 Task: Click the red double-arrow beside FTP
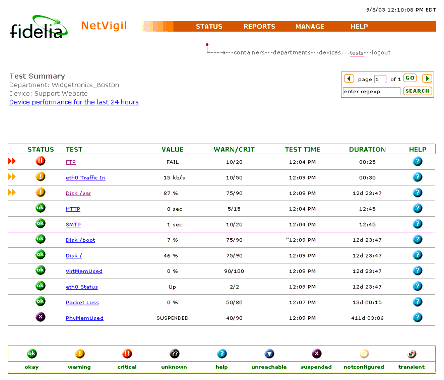(x=12, y=161)
